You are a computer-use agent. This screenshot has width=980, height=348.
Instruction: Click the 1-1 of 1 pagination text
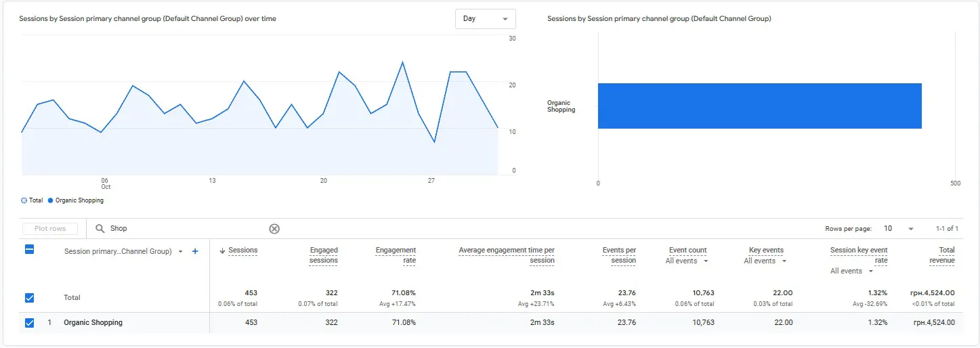pos(947,229)
